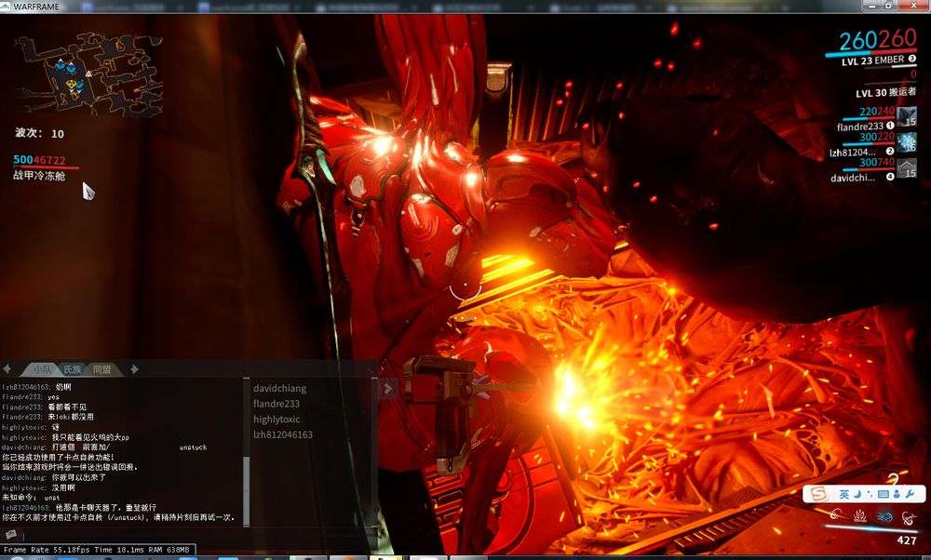
Task: Switch to the 小队 squad chat tab
Action: coord(42,369)
